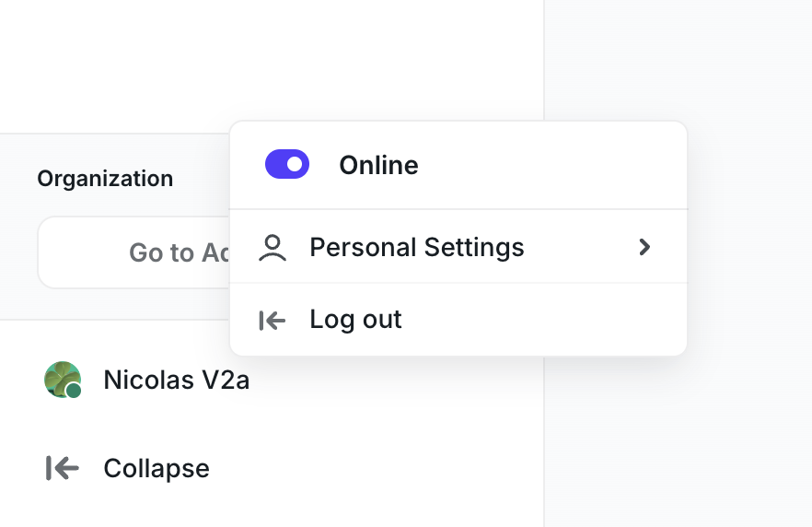812x527 pixels.
Task: Open Personal Settings menu entry
Action: pyautogui.click(x=458, y=247)
